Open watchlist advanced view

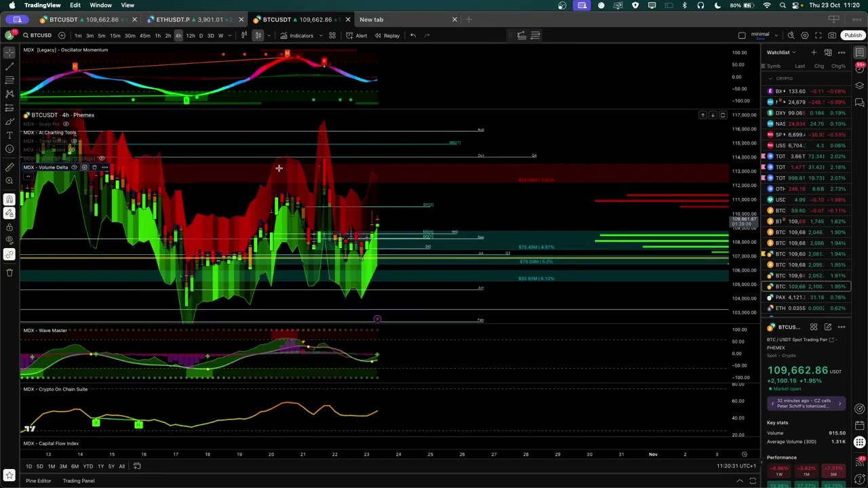click(x=828, y=52)
